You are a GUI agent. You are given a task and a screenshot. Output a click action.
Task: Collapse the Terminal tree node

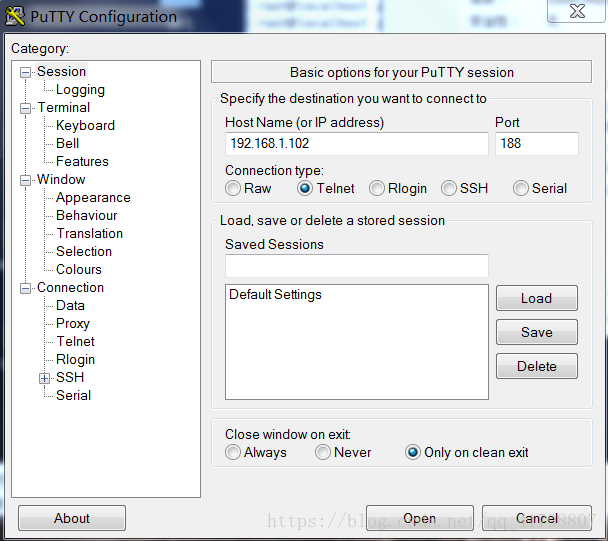[26, 108]
